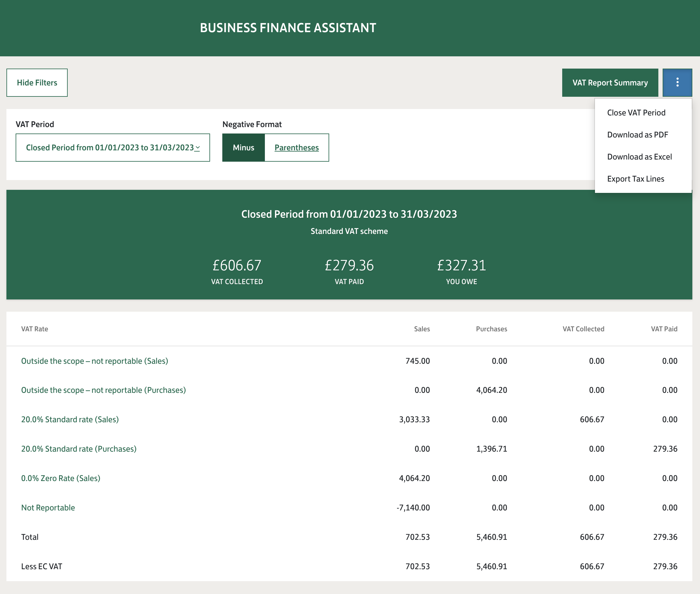This screenshot has height=594, width=700.
Task: Open the VAT Report Summary
Action: pyautogui.click(x=610, y=82)
